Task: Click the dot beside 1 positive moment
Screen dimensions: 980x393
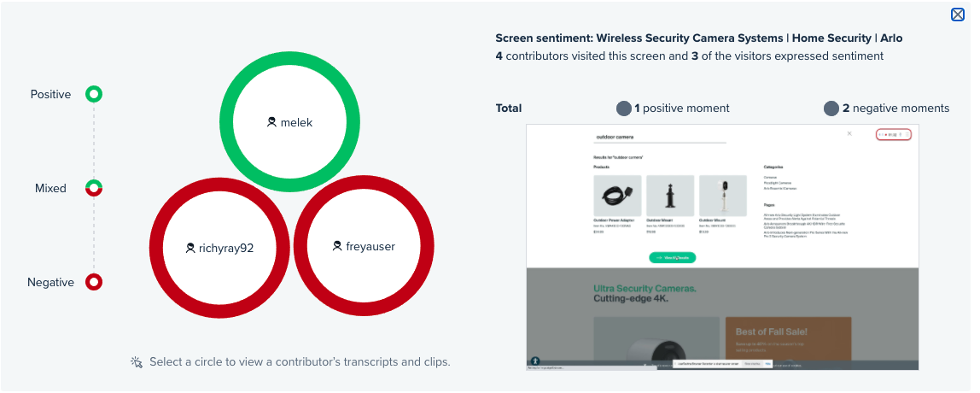Action: pyautogui.click(x=624, y=109)
